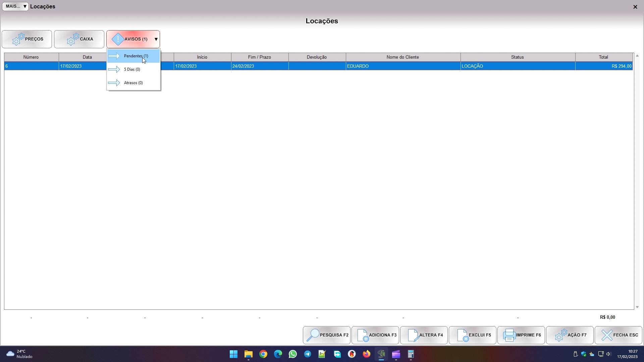Click the IMPRIME F6 printer button
The height and width of the screenshot is (362, 644).
(x=521, y=335)
